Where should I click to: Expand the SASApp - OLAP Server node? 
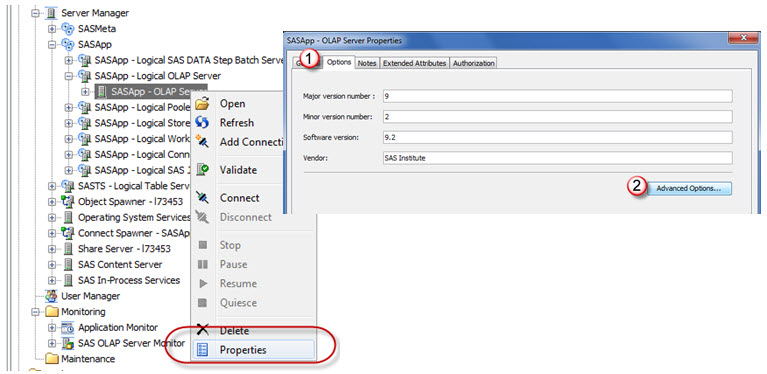click(x=86, y=91)
